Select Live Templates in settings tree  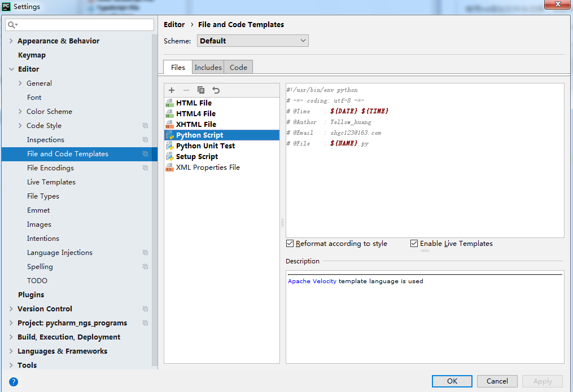point(51,182)
